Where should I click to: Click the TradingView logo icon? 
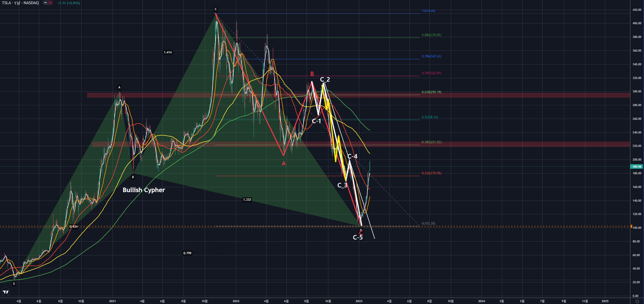[x=6, y=292]
